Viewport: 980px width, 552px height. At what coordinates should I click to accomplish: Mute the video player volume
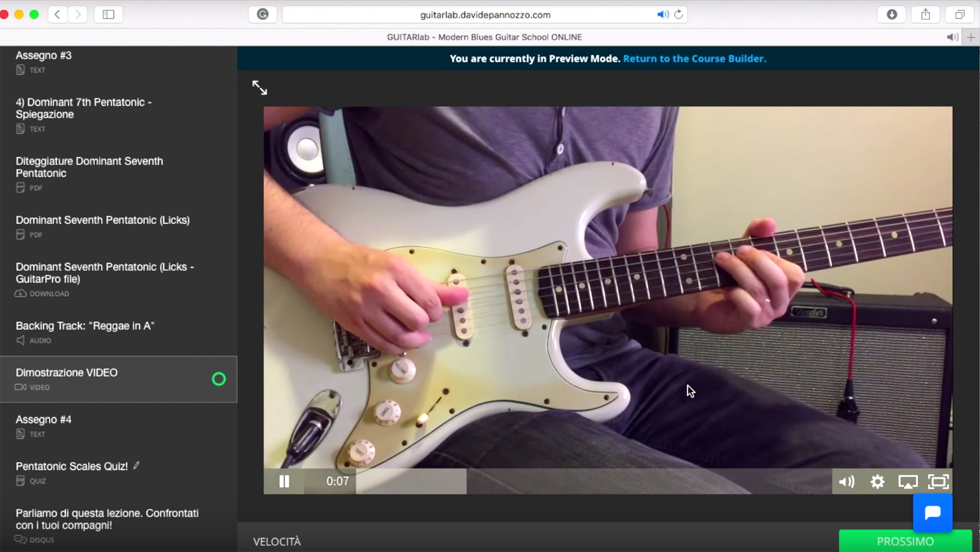click(846, 482)
